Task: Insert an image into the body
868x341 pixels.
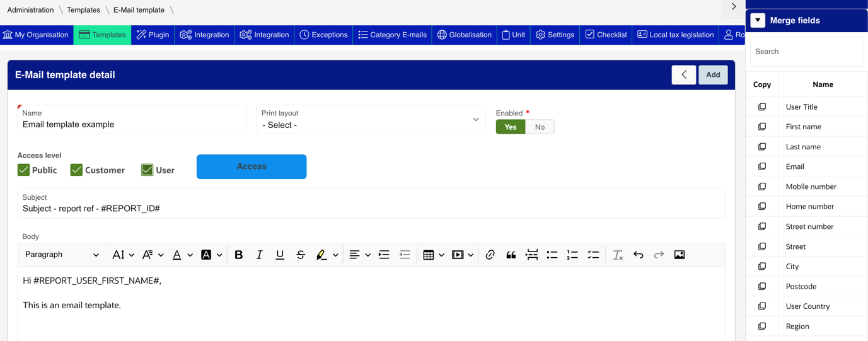Action: pyautogui.click(x=680, y=255)
